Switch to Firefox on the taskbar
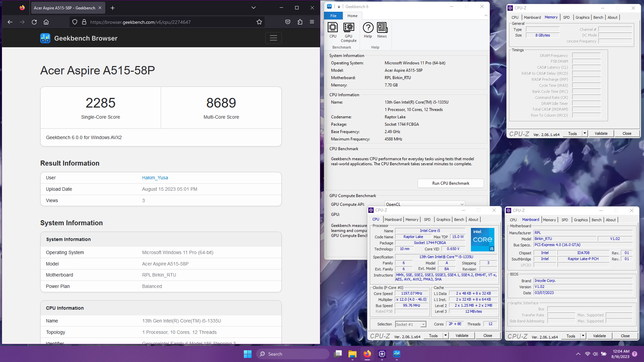The image size is (644, 362). click(x=367, y=354)
